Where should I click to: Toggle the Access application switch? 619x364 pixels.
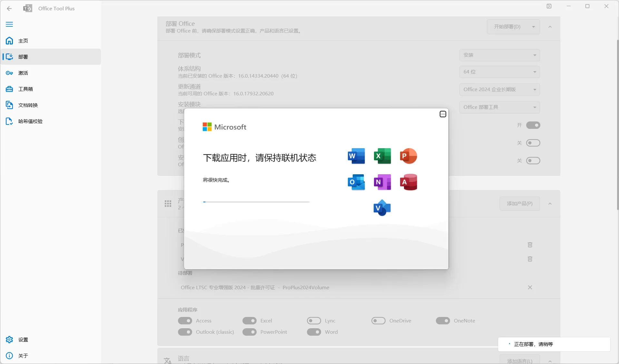pyautogui.click(x=185, y=321)
